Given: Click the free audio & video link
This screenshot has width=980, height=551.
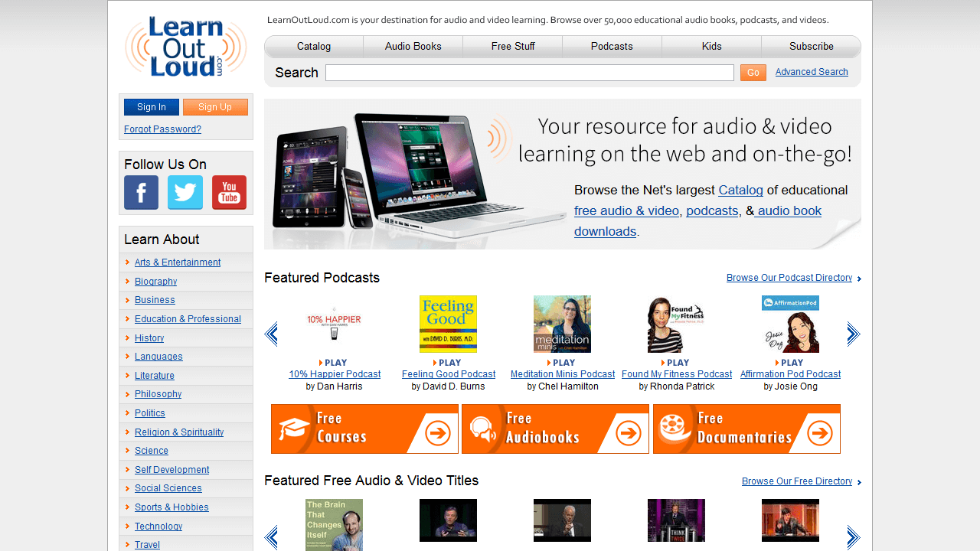Looking at the screenshot, I should 626,210.
